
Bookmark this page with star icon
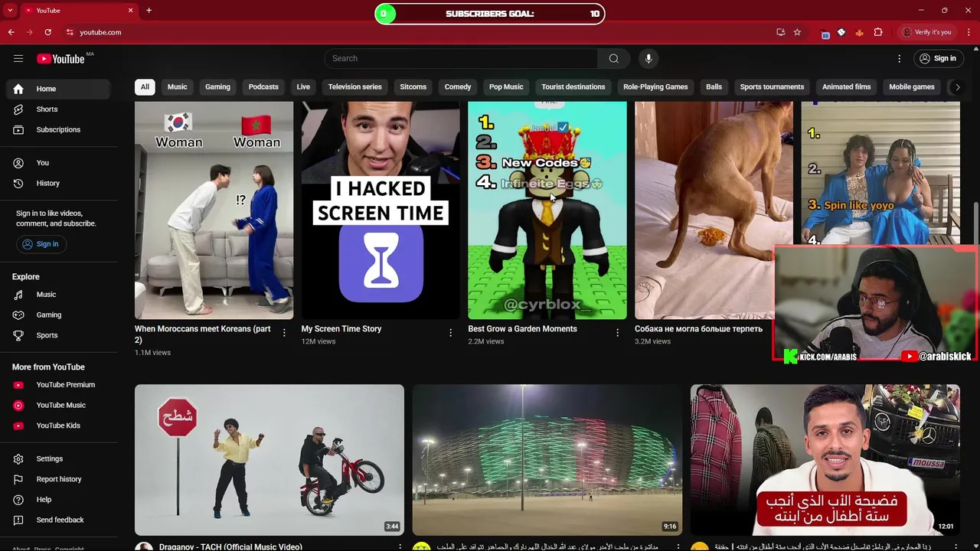[x=797, y=32]
